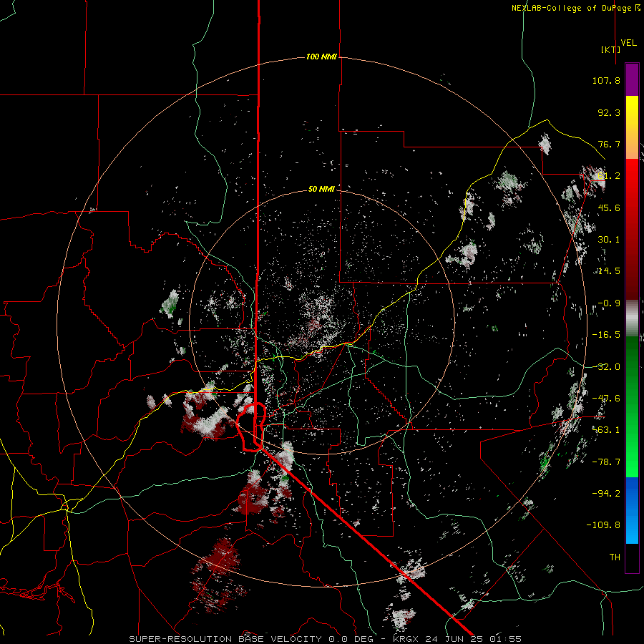Click the 45.6 velocity scale value

click(x=609, y=208)
